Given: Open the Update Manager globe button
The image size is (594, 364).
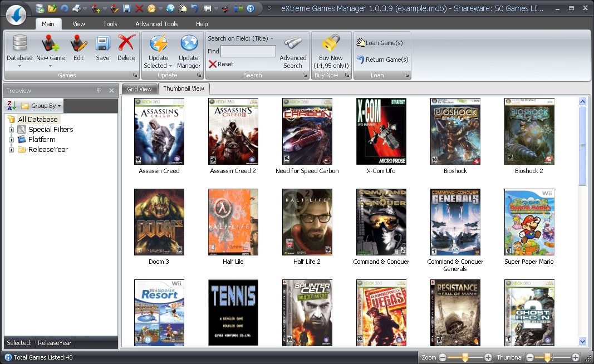Looking at the screenshot, I should coord(189,52).
